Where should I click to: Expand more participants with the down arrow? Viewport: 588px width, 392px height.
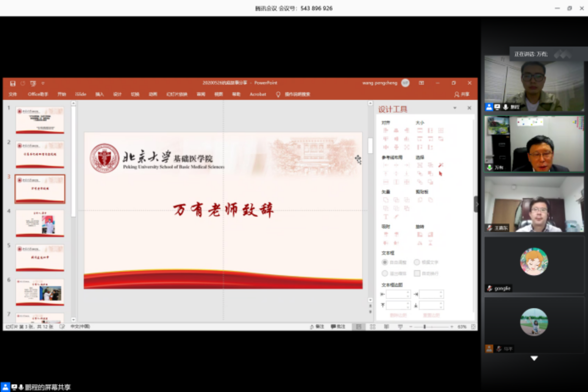point(534,358)
